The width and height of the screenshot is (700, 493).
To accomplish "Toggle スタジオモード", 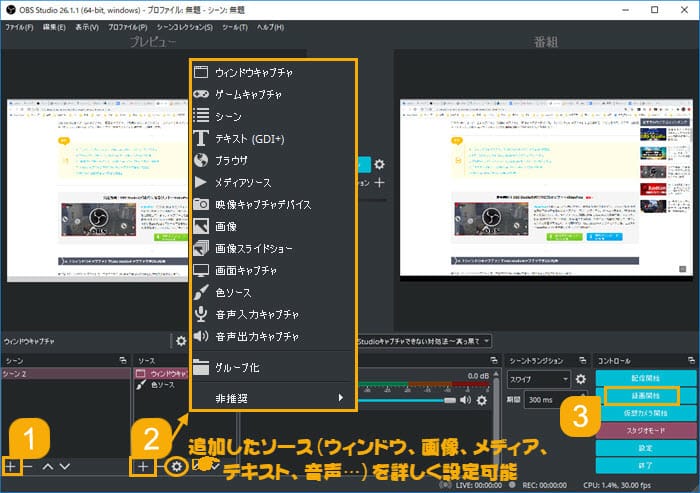I will click(646, 430).
